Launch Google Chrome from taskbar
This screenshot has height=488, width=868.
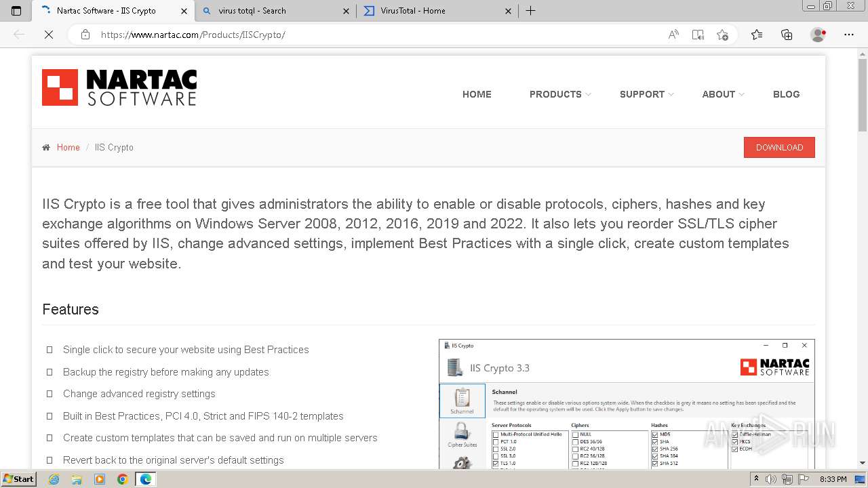coord(122,479)
